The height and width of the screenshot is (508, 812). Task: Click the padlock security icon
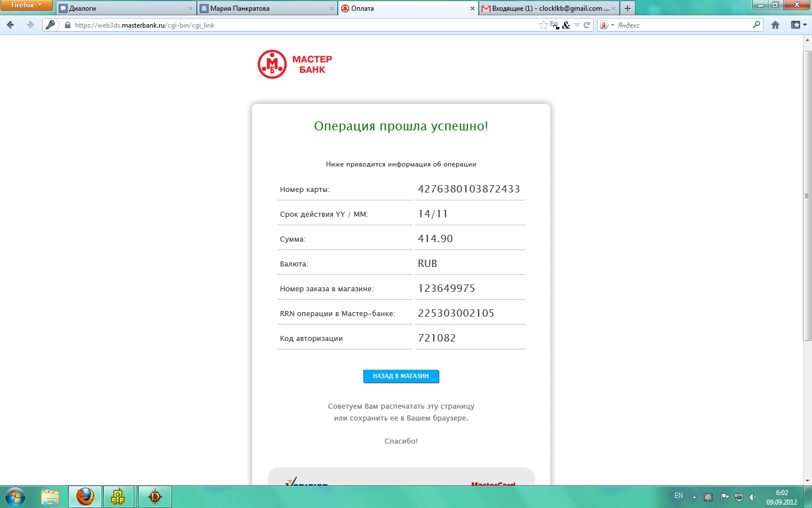pos(68,25)
